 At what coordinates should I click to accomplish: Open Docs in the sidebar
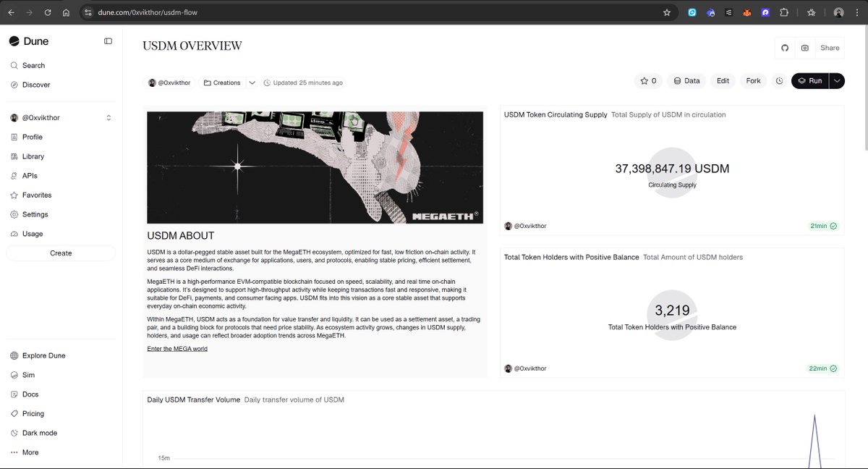61,394
